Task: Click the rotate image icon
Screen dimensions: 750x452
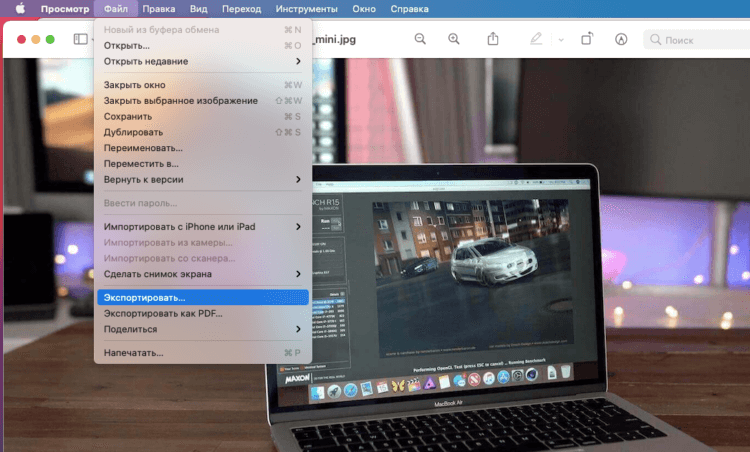Action: [587, 39]
